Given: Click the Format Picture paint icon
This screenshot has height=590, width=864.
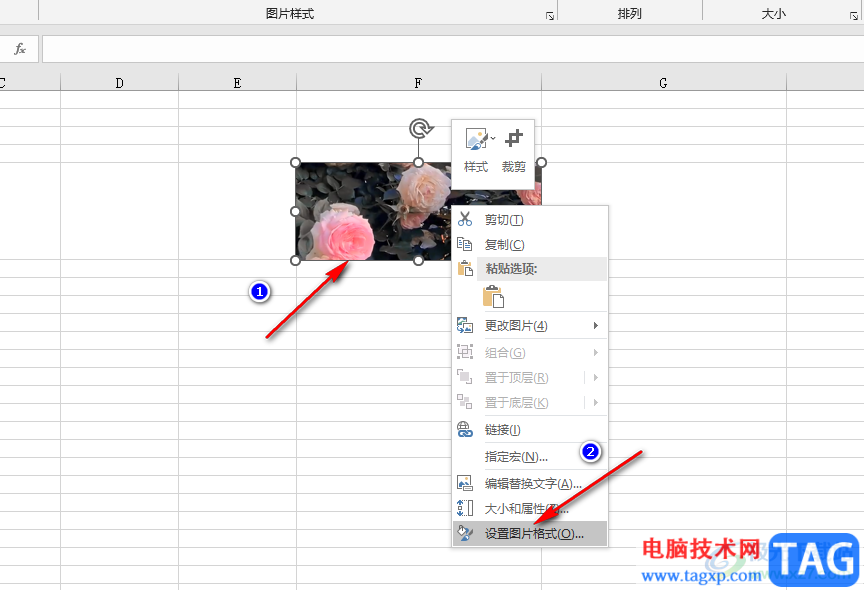Looking at the screenshot, I should [465, 533].
